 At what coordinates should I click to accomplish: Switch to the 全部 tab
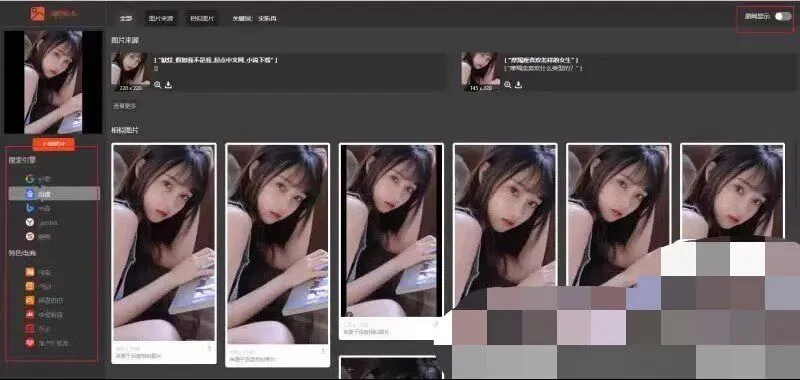[126, 18]
